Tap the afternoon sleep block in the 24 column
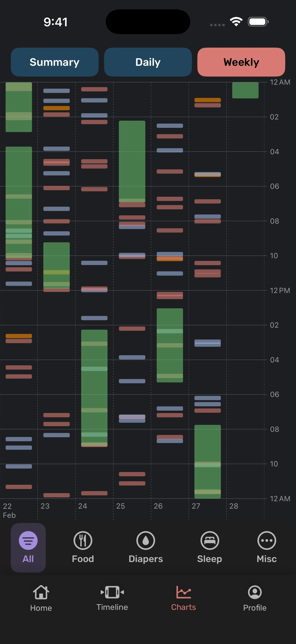This screenshot has width=296, height=644. (94, 388)
